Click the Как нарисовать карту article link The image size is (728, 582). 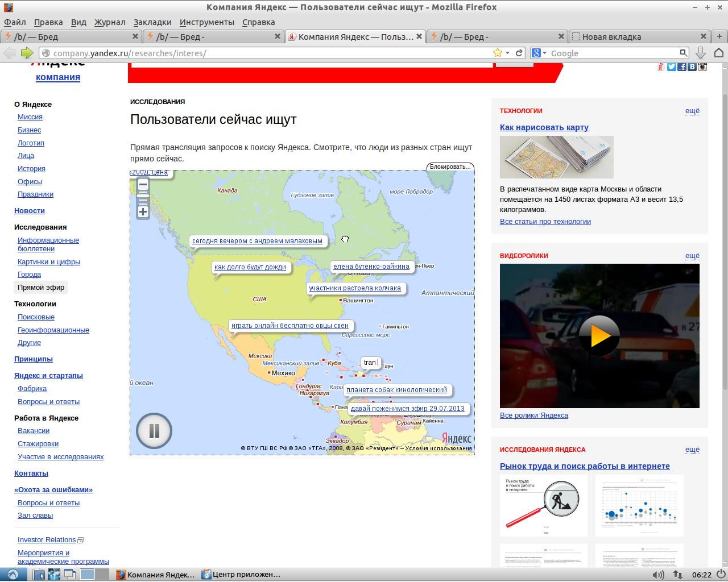pyautogui.click(x=544, y=127)
